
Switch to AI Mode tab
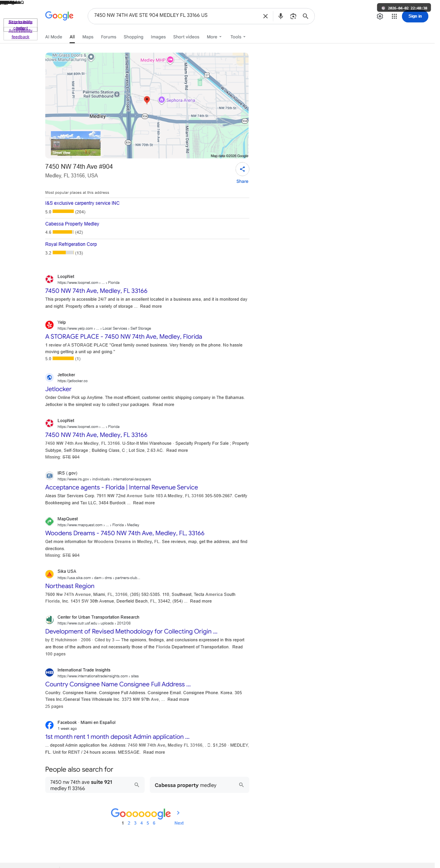(x=54, y=37)
